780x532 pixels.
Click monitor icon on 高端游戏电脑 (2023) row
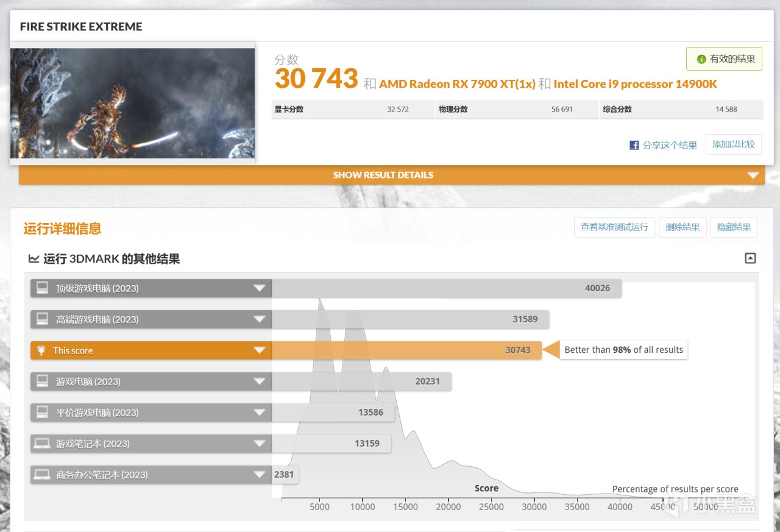[x=42, y=319]
